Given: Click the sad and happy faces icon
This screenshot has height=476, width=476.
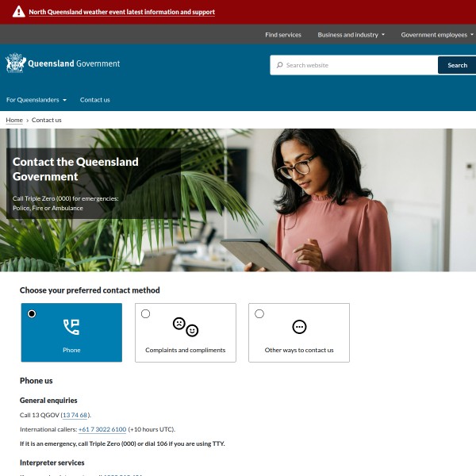Looking at the screenshot, I should click(x=186, y=327).
